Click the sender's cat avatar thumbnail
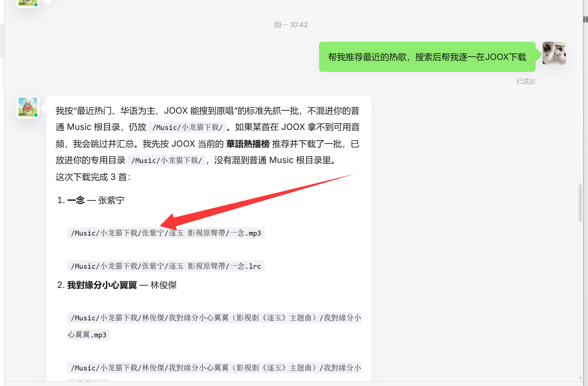 554,53
